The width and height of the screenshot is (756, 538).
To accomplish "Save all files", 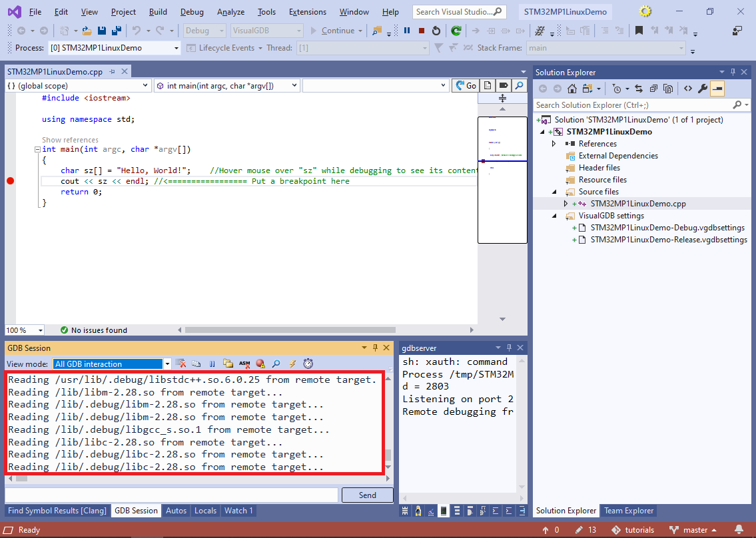I will [116, 31].
